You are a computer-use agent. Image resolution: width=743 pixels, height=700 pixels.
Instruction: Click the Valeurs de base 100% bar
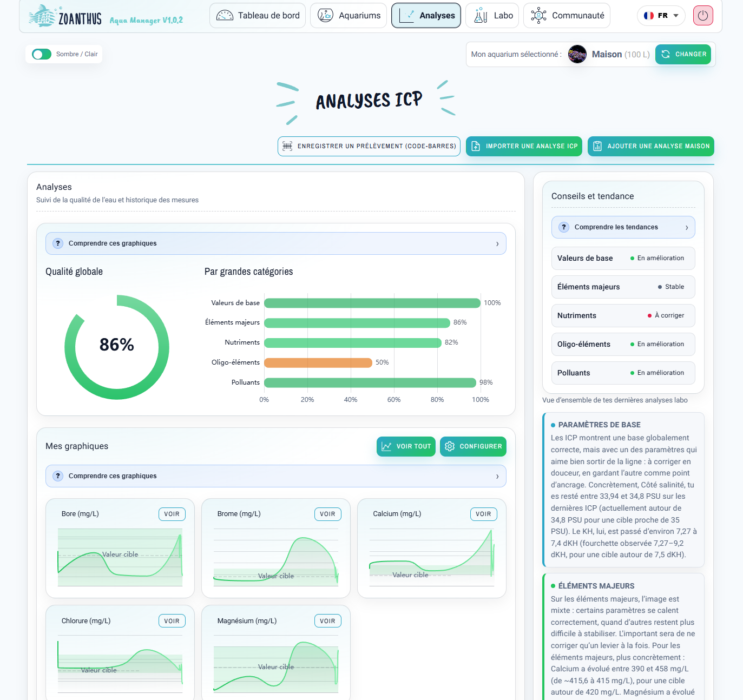372,303
